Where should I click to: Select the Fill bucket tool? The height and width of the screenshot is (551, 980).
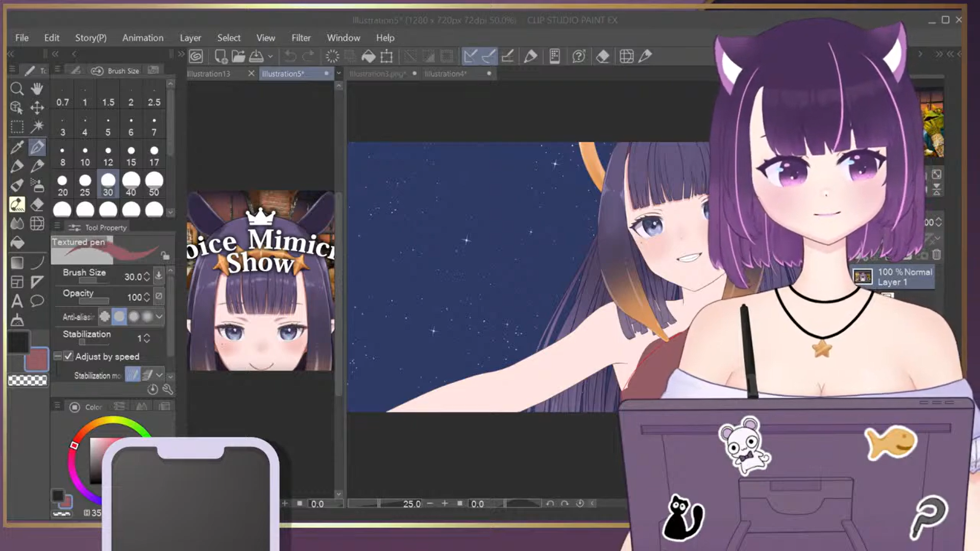17,243
